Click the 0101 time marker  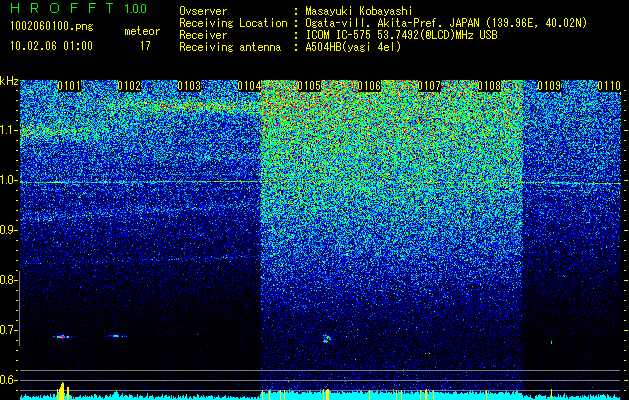[x=69, y=86]
